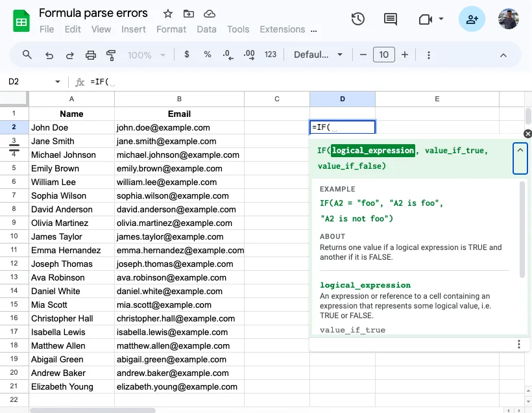
Task: Select column D header
Action: (x=343, y=99)
